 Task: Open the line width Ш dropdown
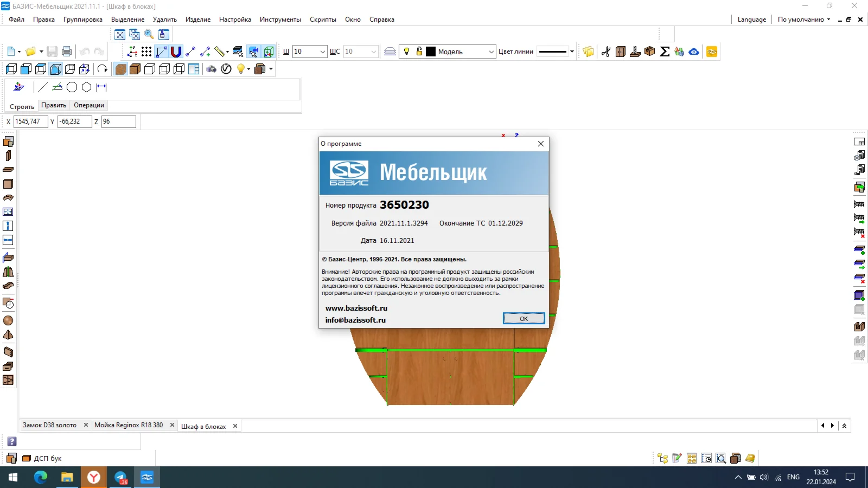click(x=322, y=52)
